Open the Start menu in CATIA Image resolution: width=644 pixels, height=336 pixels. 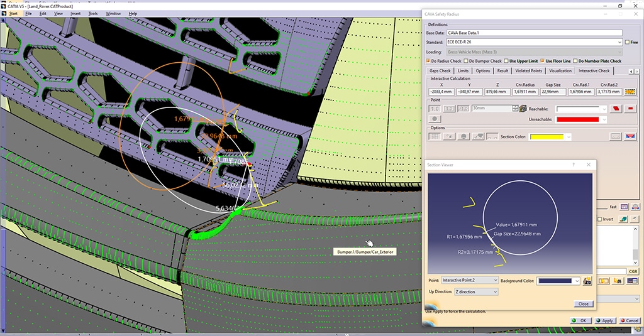pyautogui.click(x=13, y=14)
